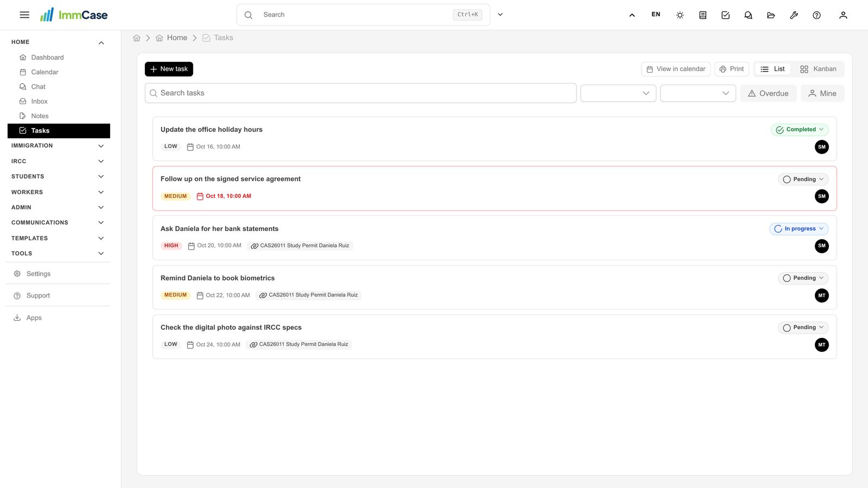Click View in calendar button
Screen dimensions: 868x488
tap(675, 69)
